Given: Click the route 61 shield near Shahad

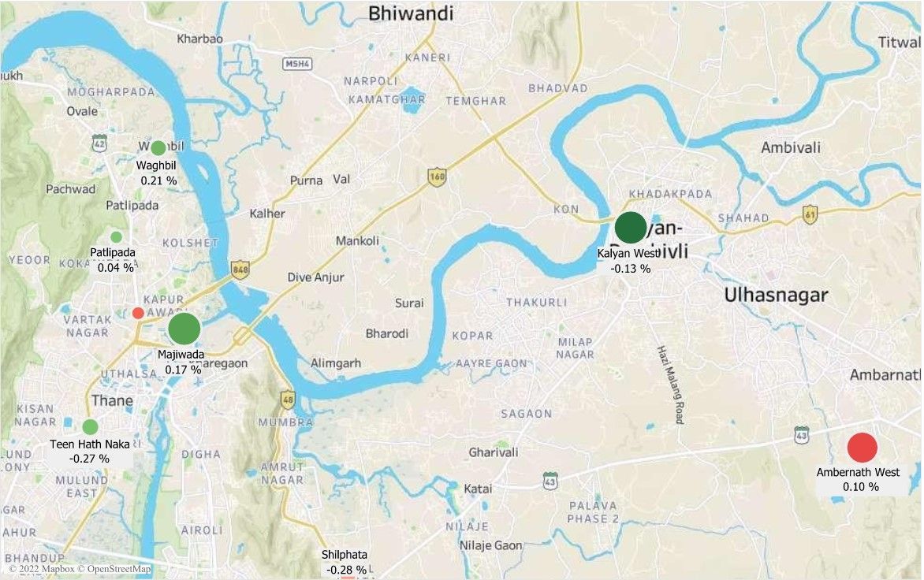Looking at the screenshot, I should [x=810, y=215].
